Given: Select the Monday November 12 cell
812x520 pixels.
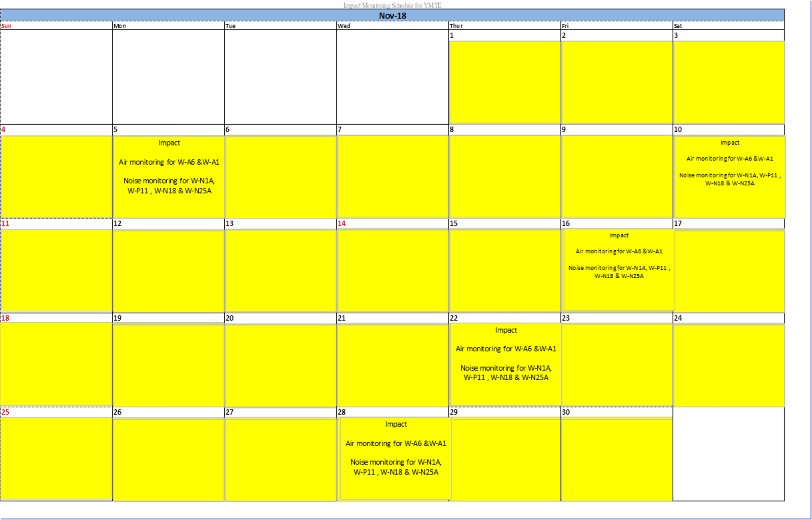Looking at the screenshot, I should coord(168,269).
